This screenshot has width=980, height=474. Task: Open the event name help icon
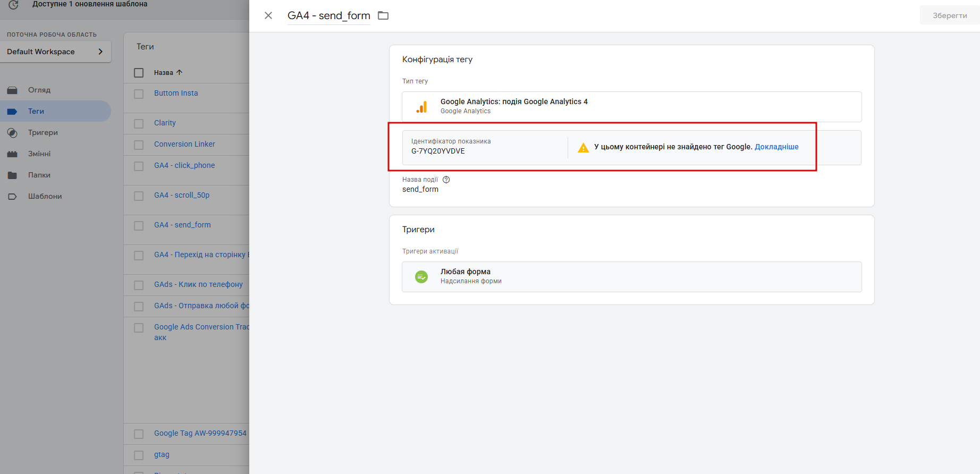pos(446,180)
